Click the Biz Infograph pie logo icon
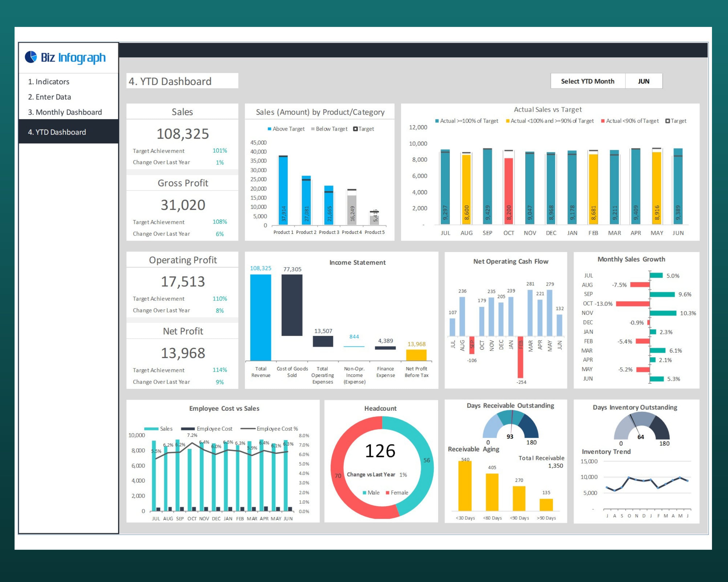This screenshot has height=582, width=728. pos(31,57)
